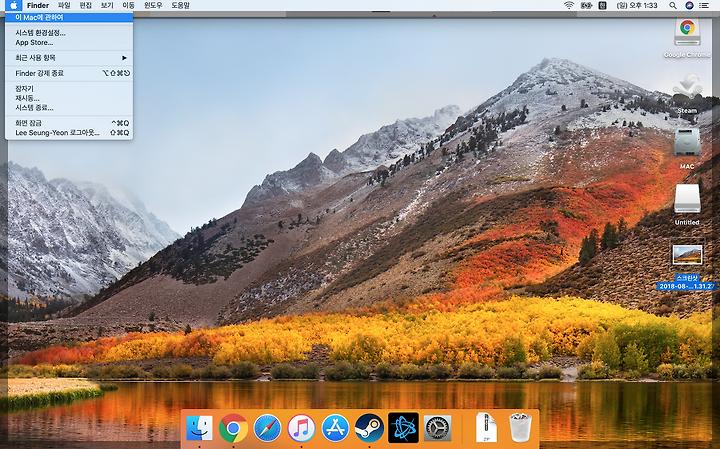Click the battery status icon in menu bar
Viewport: 720px width, 449px height.
tap(586, 6)
